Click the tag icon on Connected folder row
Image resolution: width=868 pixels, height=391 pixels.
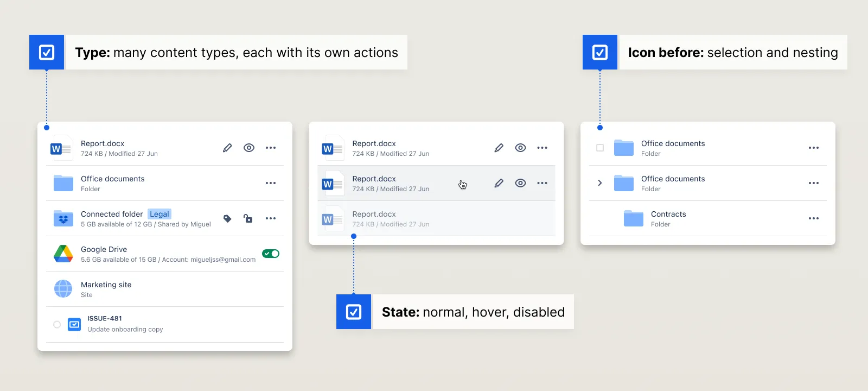[227, 218]
